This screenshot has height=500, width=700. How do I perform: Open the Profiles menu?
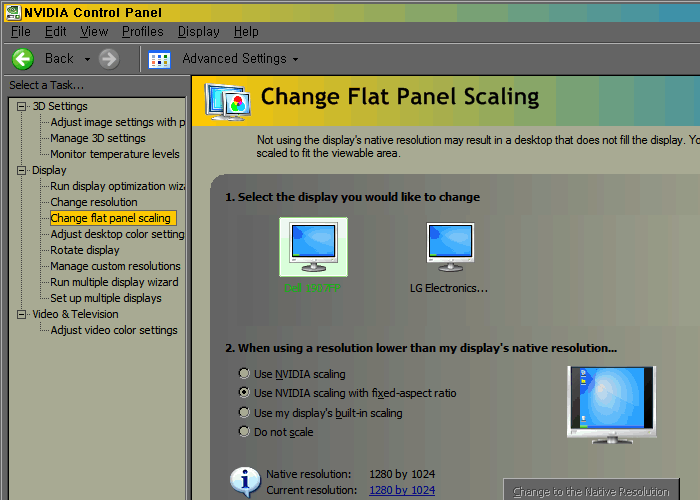pos(142,32)
